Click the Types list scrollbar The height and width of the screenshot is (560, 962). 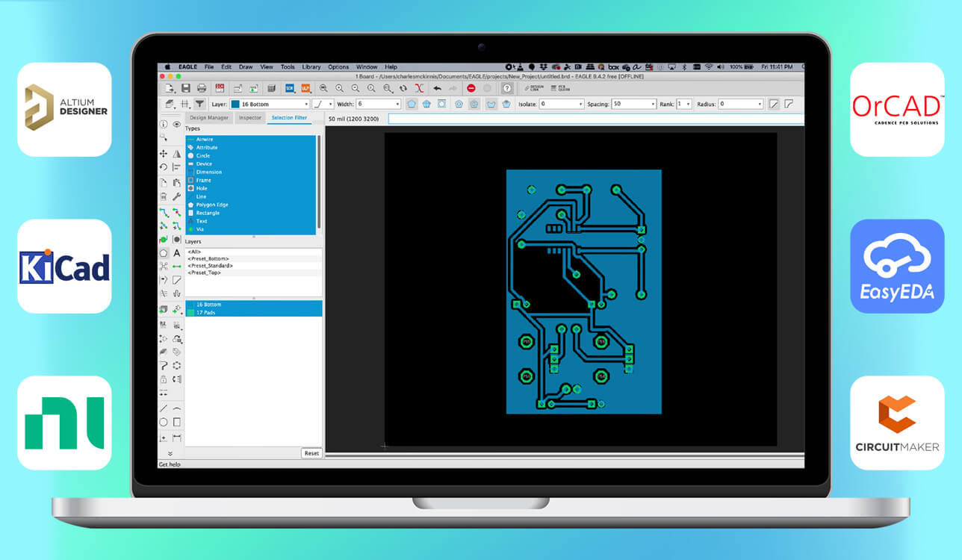[320, 183]
